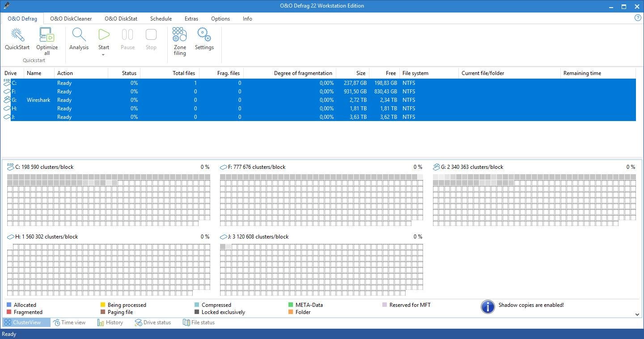Switch to O&O DiskStat tab
Screen dimensions: 644x339
[121, 19]
